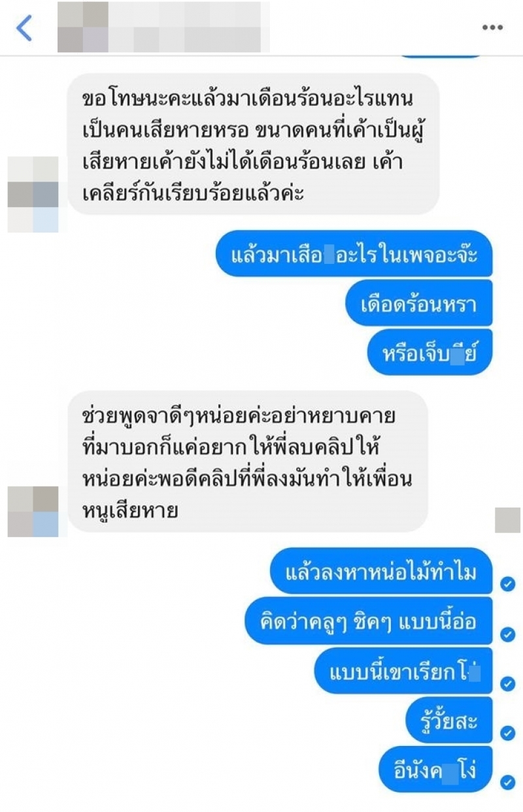Open the three-dots options menu

point(492,28)
